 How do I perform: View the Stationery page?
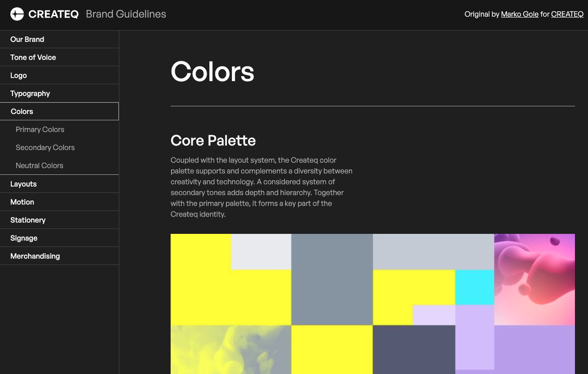[28, 220]
